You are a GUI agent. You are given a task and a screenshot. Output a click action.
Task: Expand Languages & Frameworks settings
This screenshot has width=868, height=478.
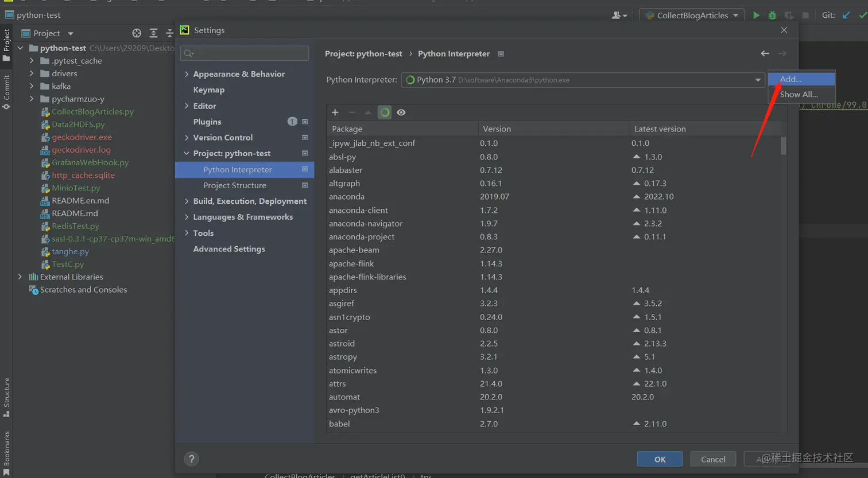(x=187, y=217)
